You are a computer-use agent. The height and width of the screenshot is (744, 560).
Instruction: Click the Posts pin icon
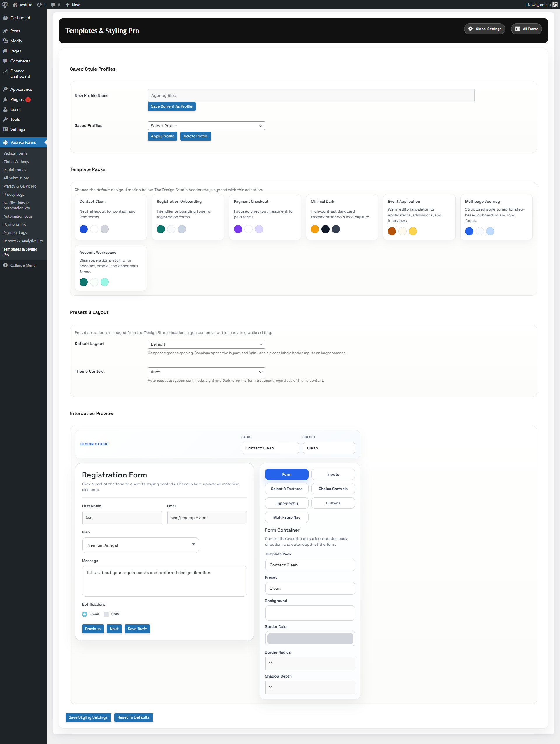(x=5, y=31)
